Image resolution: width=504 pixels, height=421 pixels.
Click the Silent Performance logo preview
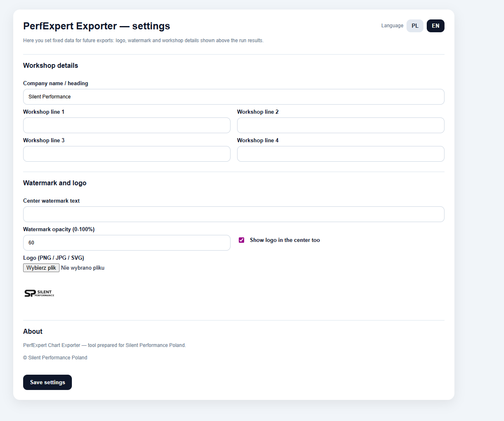39,293
